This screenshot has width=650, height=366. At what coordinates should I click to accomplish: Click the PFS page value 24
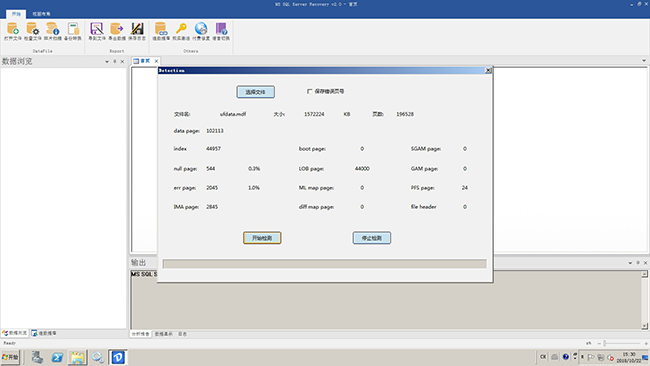pyautogui.click(x=465, y=188)
